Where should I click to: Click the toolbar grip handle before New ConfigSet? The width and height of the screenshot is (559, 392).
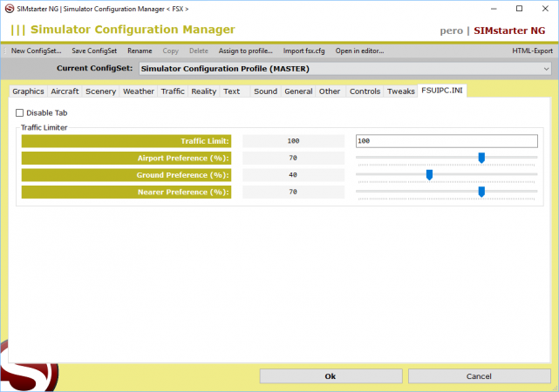point(5,51)
